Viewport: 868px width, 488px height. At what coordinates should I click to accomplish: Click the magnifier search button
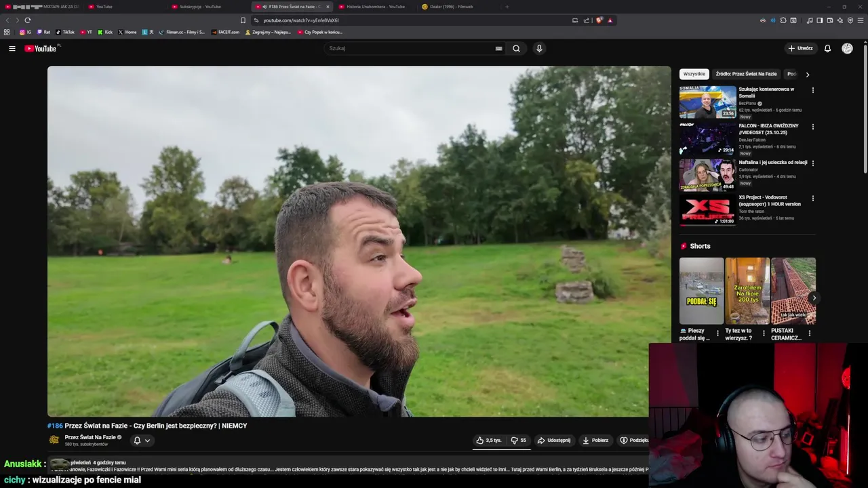tap(516, 48)
